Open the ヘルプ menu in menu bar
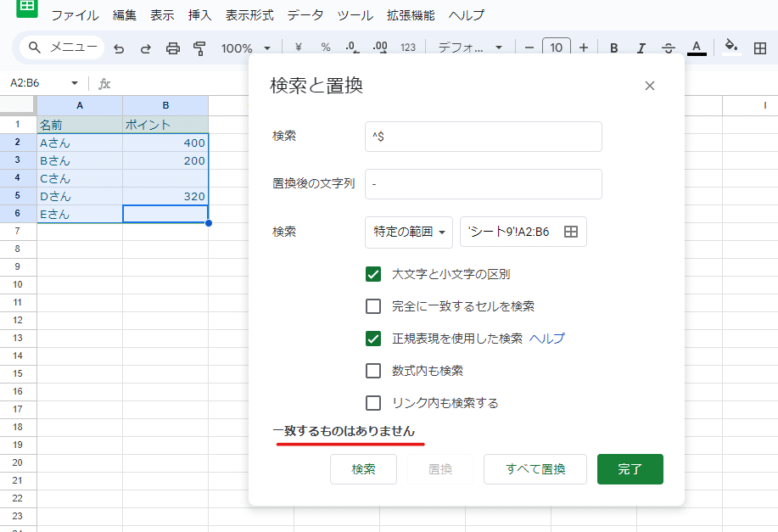The width and height of the screenshot is (778, 532). point(467,15)
